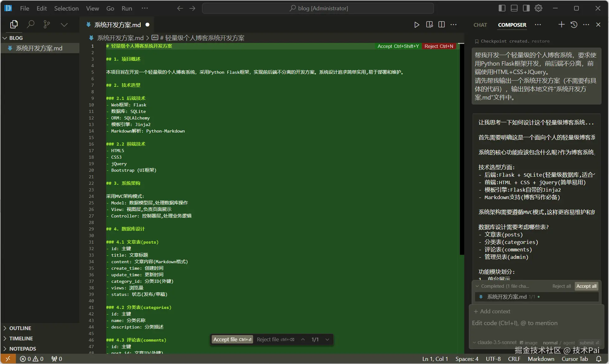Open preview to the side icon
Screen dimensions: 609x364
429,25
